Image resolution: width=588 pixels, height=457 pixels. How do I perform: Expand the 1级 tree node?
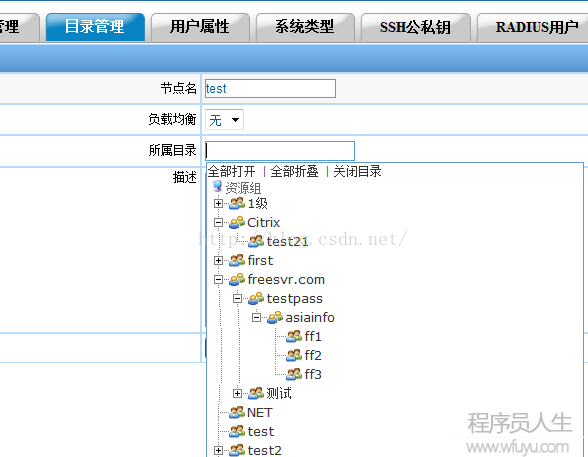click(218, 204)
